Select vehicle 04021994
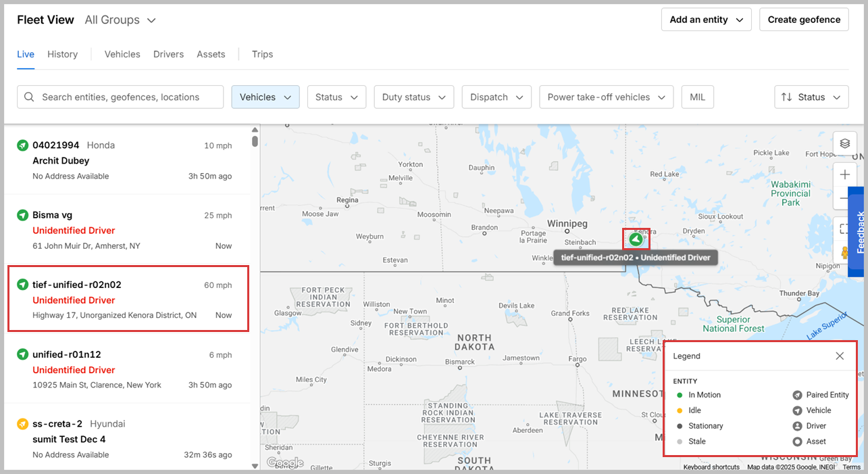 tap(128, 160)
